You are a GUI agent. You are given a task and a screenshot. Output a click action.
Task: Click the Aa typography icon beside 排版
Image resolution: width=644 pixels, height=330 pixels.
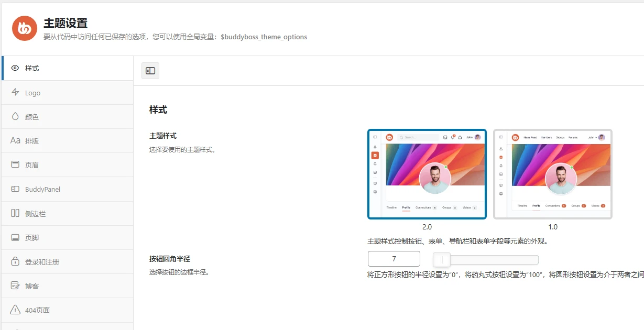[x=15, y=140]
